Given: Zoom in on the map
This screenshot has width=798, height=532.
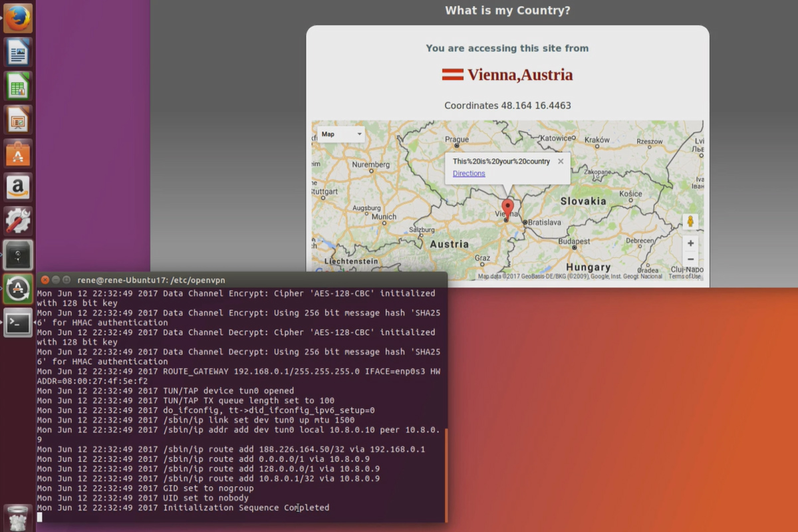Looking at the screenshot, I should pyautogui.click(x=691, y=243).
